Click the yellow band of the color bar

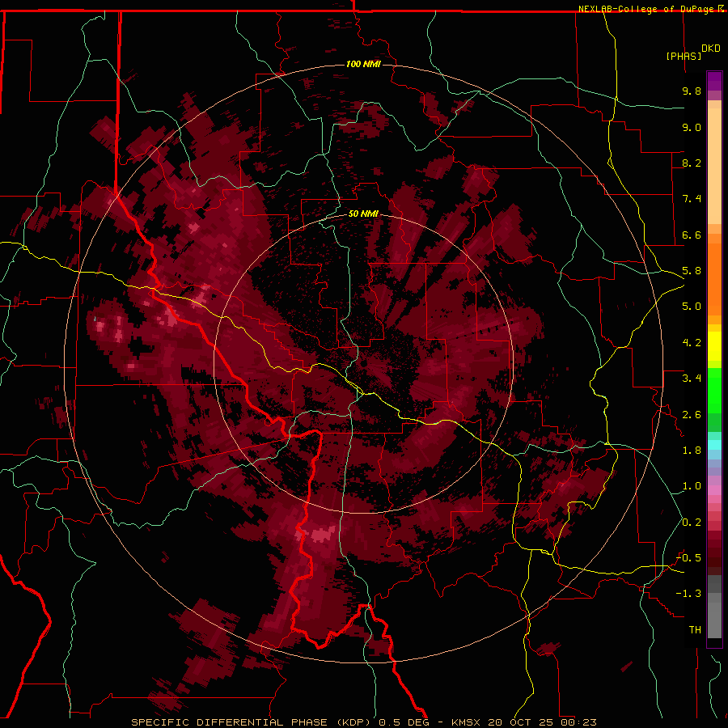click(x=714, y=346)
